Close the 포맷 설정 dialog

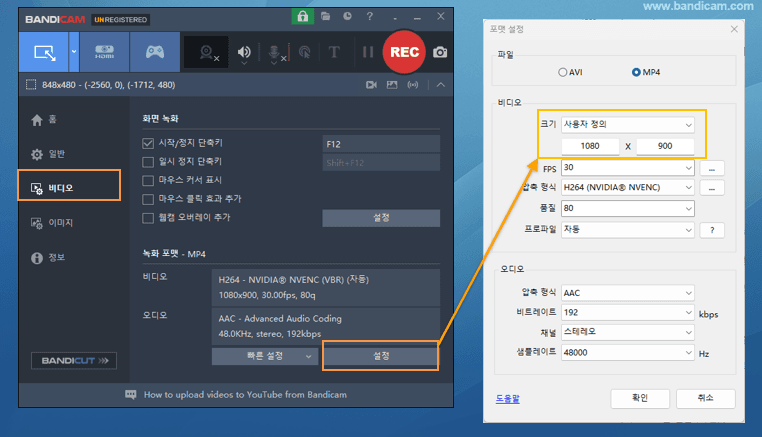(x=734, y=29)
